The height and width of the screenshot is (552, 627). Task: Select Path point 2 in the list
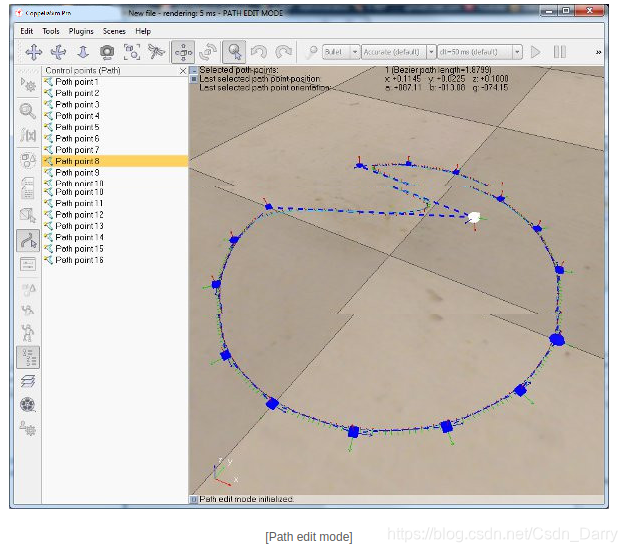115,93
